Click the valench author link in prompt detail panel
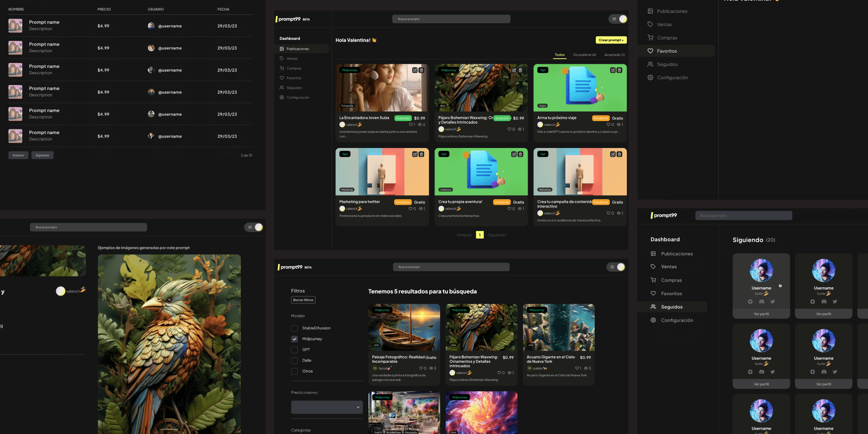Viewport: 868px width, 434px height. 71,291
